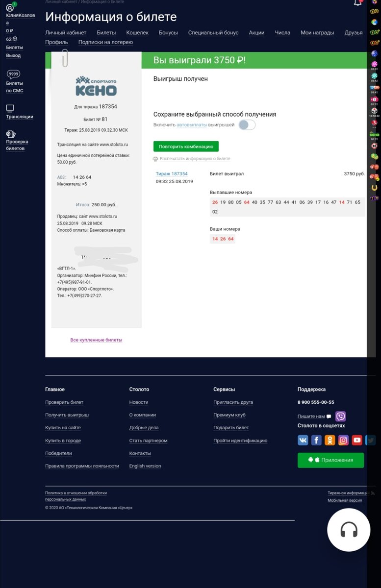Open the Победители footer link

(58, 453)
